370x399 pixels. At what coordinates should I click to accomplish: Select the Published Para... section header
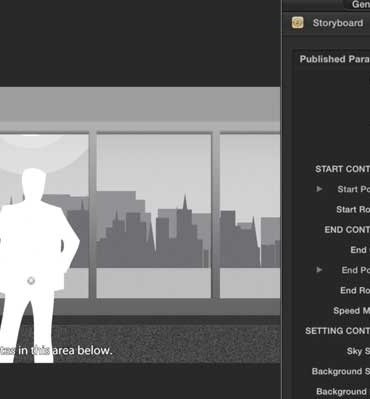point(335,59)
